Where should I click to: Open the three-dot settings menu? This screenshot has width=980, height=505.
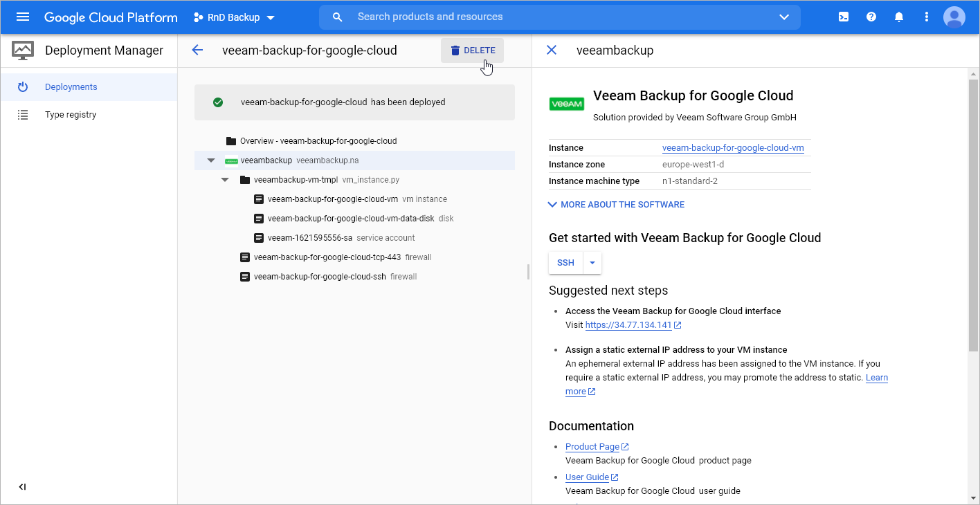click(x=927, y=17)
